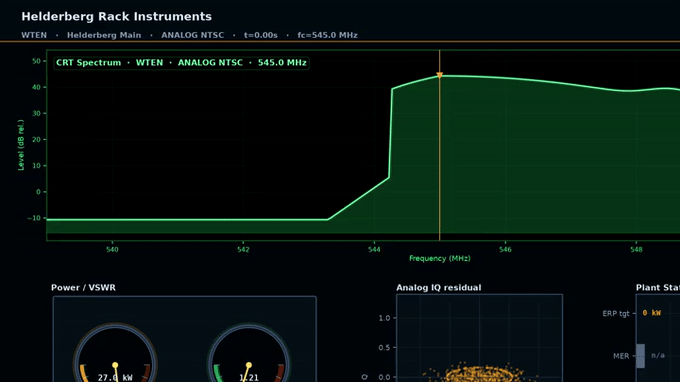
Task: Click the 20 dB level tick label
Action: point(36,140)
